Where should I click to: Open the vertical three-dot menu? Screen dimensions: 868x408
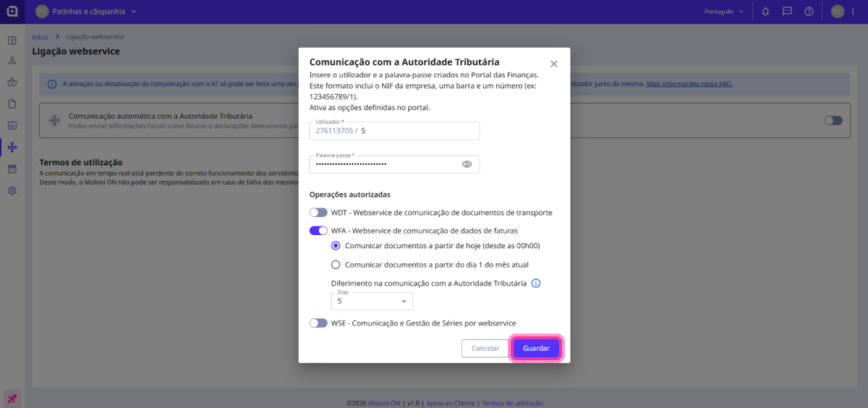(853, 12)
